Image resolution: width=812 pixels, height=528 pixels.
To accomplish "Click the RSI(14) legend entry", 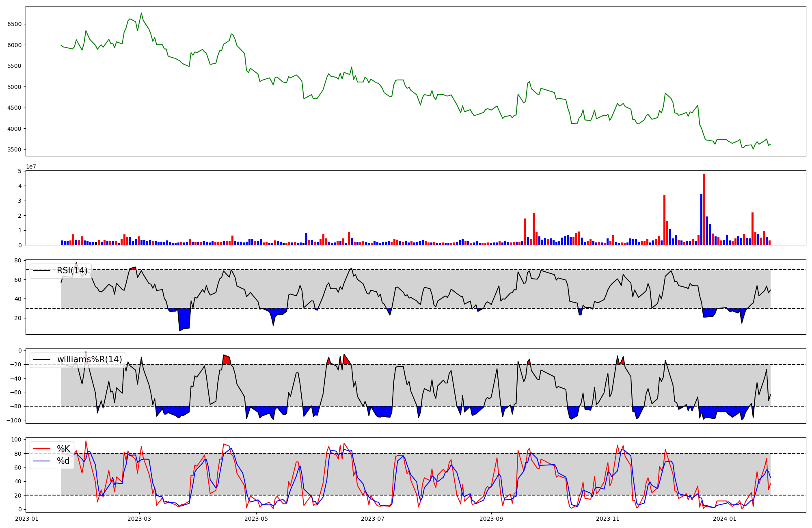I will tap(72, 270).
